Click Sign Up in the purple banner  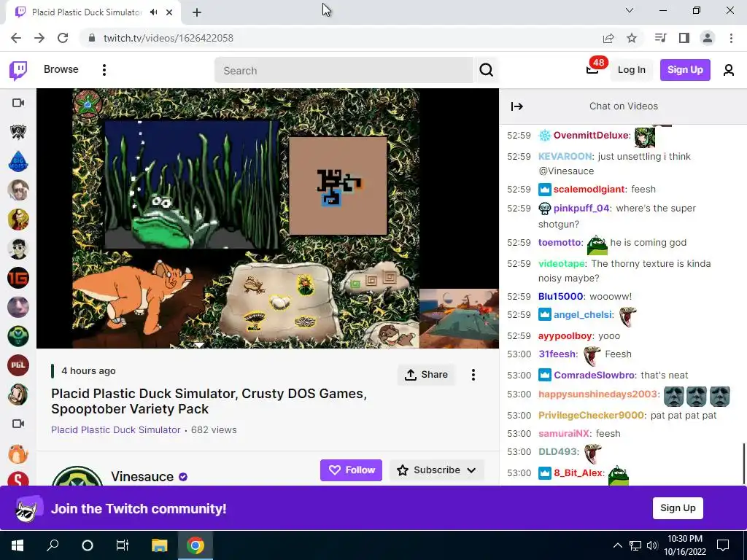(678, 508)
